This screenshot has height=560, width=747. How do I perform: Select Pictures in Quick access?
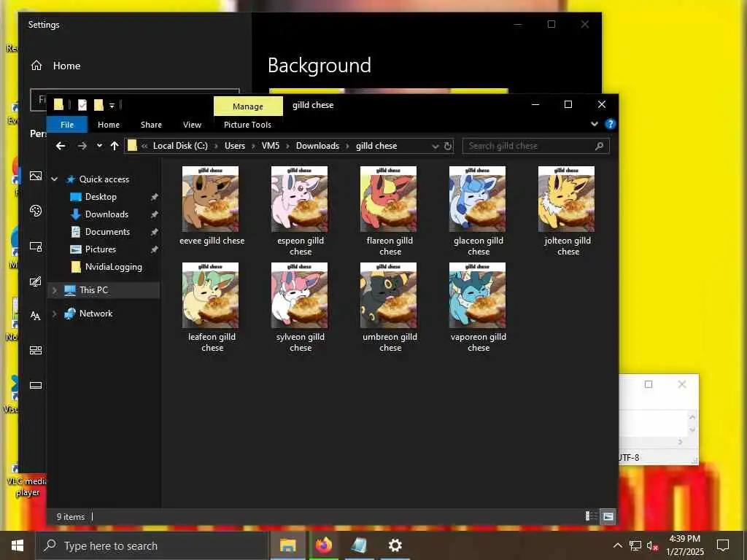pyautogui.click(x=100, y=249)
